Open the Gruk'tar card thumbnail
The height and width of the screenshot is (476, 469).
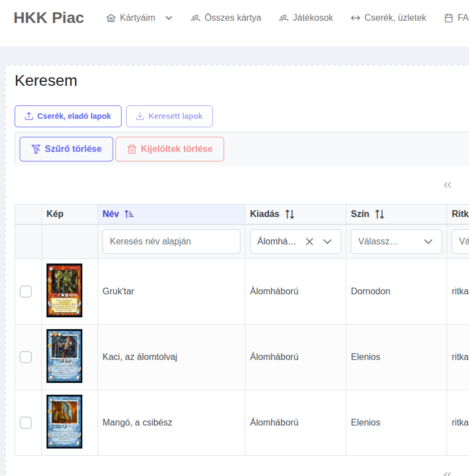(64, 290)
